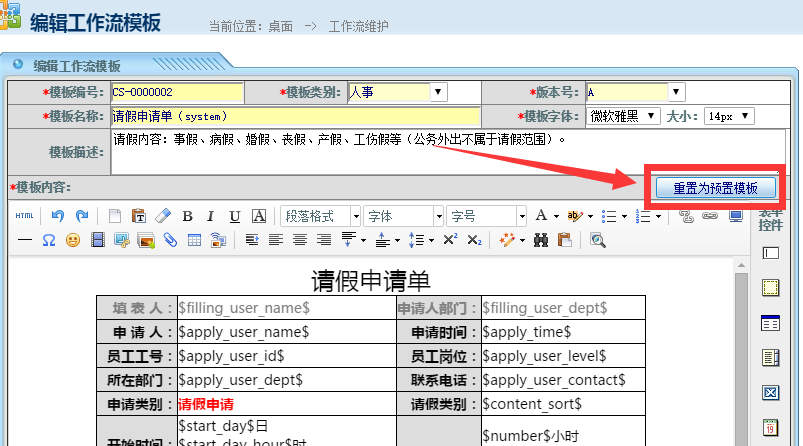Toggle bold formatting
Viewport: 803px width, 446px height.
coord(187,216)
